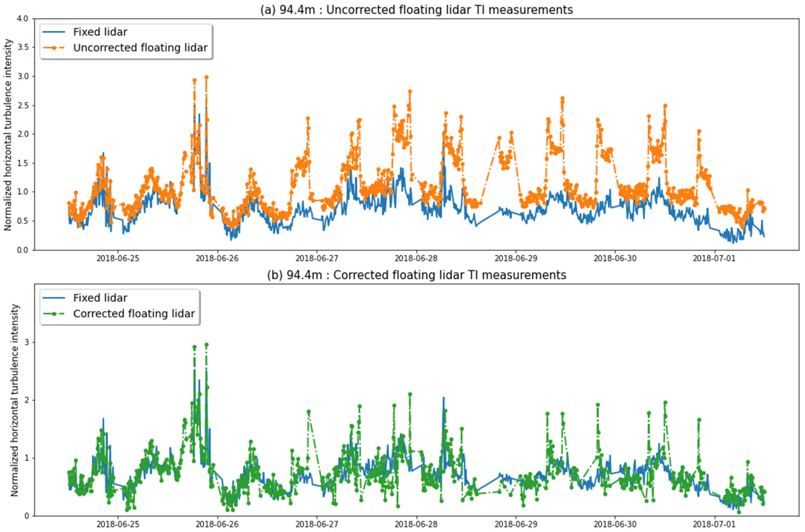Click the 2018-06-29 tick label on bottom chart

coord(516,525)
